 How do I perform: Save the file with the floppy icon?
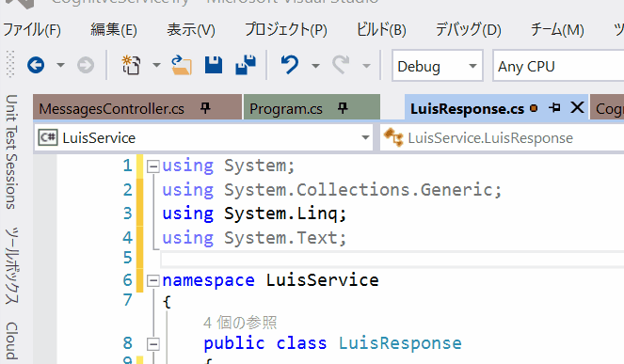coord(214,65)
